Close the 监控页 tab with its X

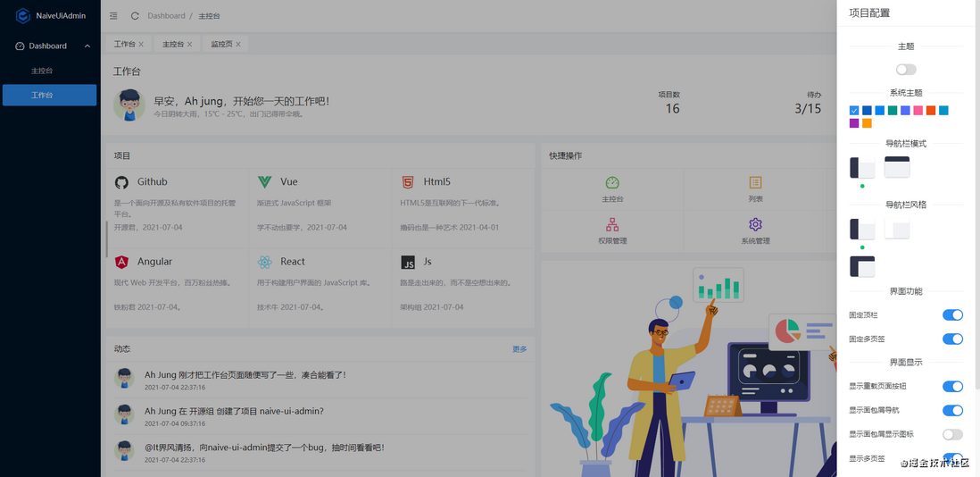pyautogui.click(x=238, y=45)
